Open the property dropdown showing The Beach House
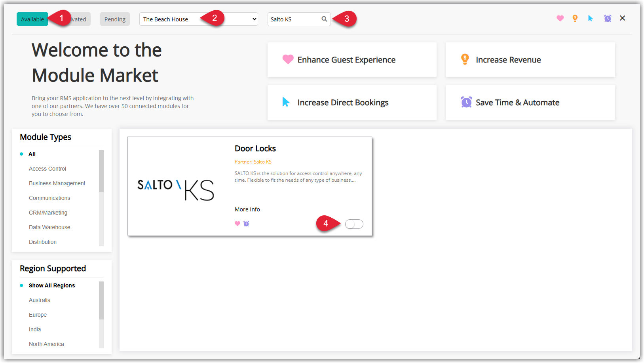This screenshot has height=363, width=644. [199, 19]
